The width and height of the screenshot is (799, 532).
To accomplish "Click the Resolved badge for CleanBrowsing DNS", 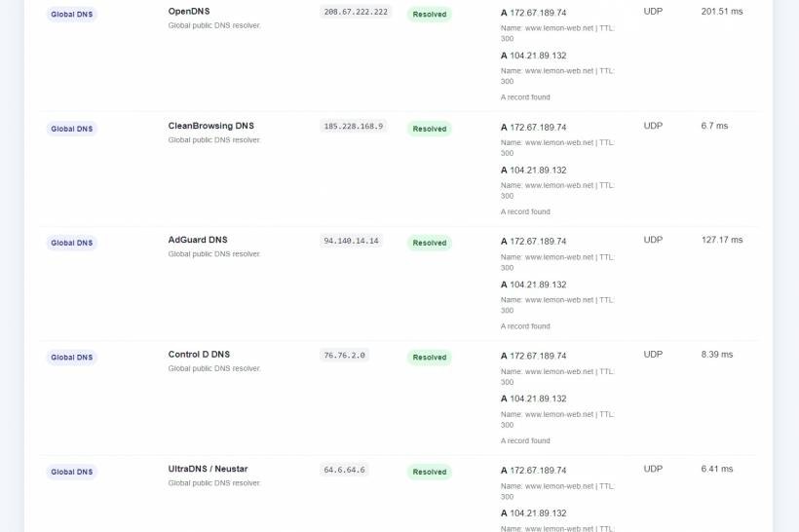I will click(x=430, y=129).
